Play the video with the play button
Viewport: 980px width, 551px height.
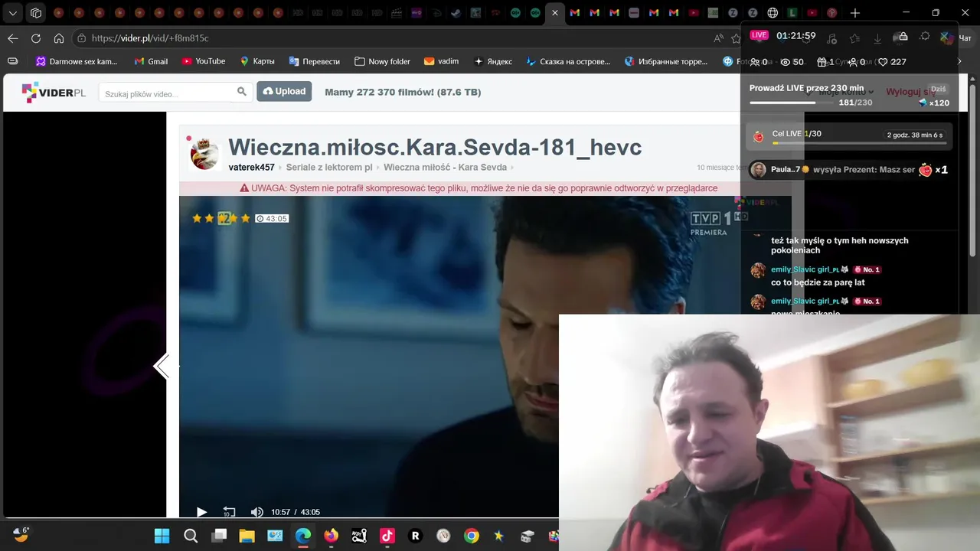click(201, 512)
